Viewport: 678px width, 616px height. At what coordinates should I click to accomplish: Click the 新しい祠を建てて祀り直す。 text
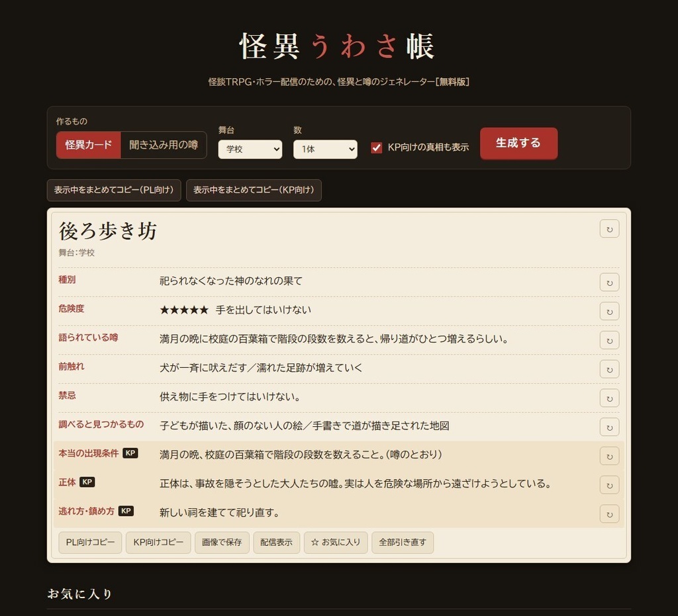[220, 513]
